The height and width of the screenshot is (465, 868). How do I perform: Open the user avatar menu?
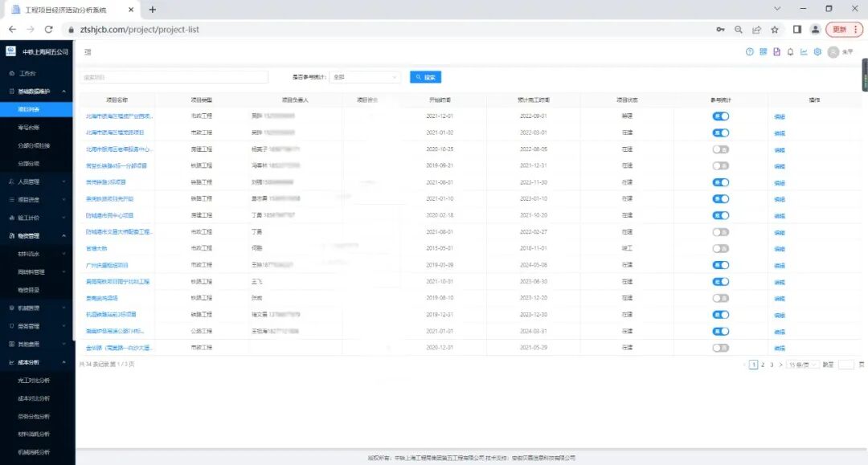[833, 52]
